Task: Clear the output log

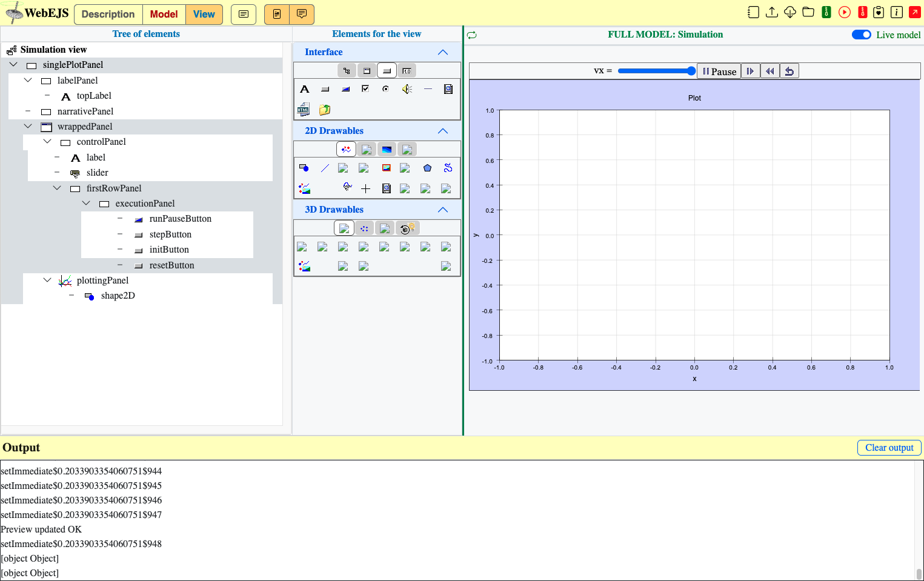Action: 889,447
